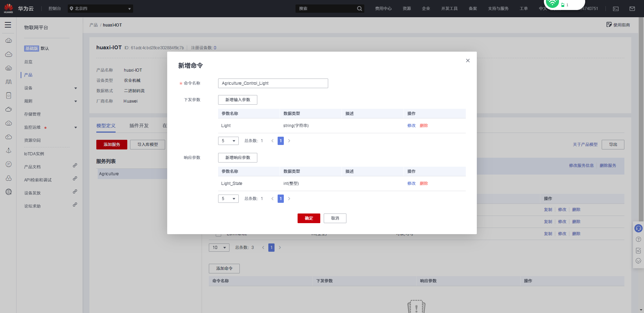
Task: Click the 使用指南 guide icon
Action: (x=609, y=24)
